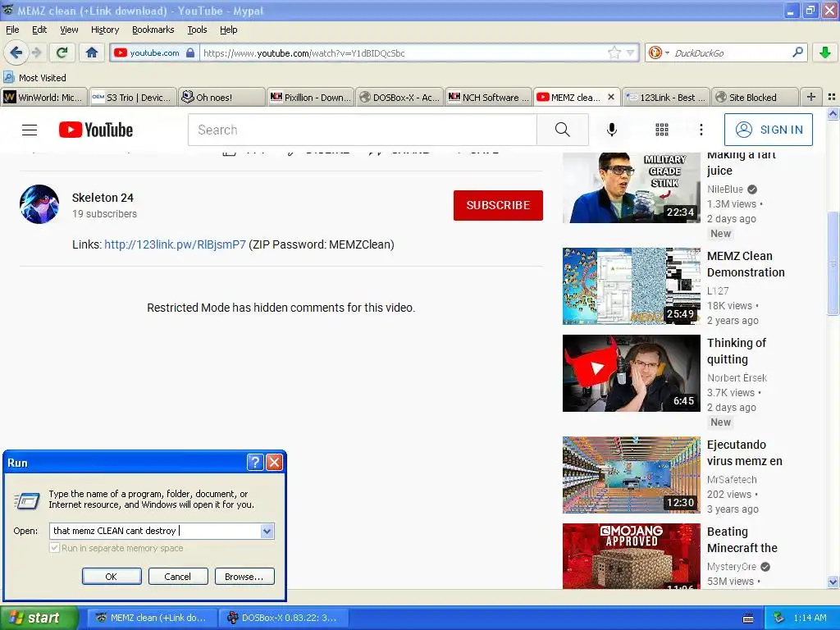The image size is (840, 630).
Task: Switch to the 123Link tab
Action: pos(666,97)
